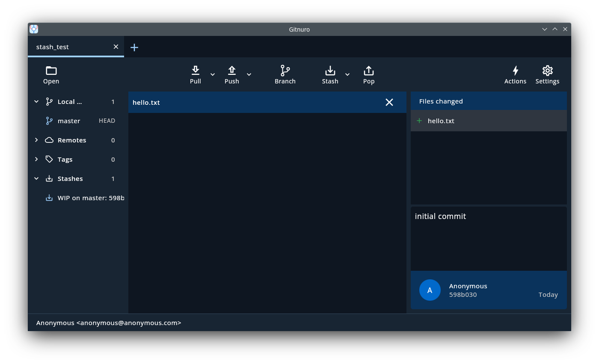The width and height of the screenshot is (599, 364).
Task: Push commits using the Push toolbar icon
Action: click(231, 74)
